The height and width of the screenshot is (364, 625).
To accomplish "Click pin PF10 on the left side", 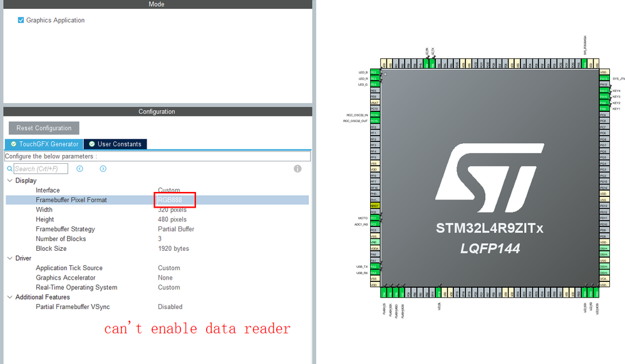I will [x=374, y=188].
